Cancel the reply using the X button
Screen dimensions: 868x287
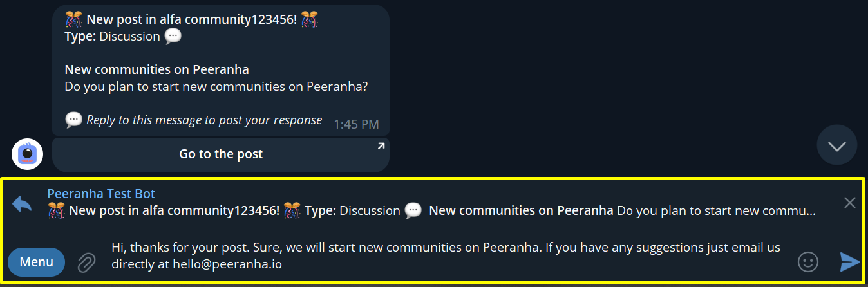click(849, 203)
